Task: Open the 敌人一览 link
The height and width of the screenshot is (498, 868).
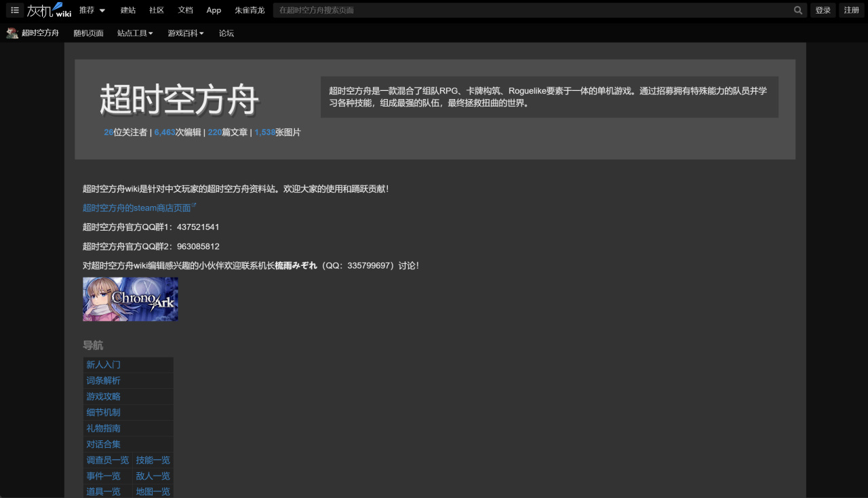Action: click(x=153, y=476)
